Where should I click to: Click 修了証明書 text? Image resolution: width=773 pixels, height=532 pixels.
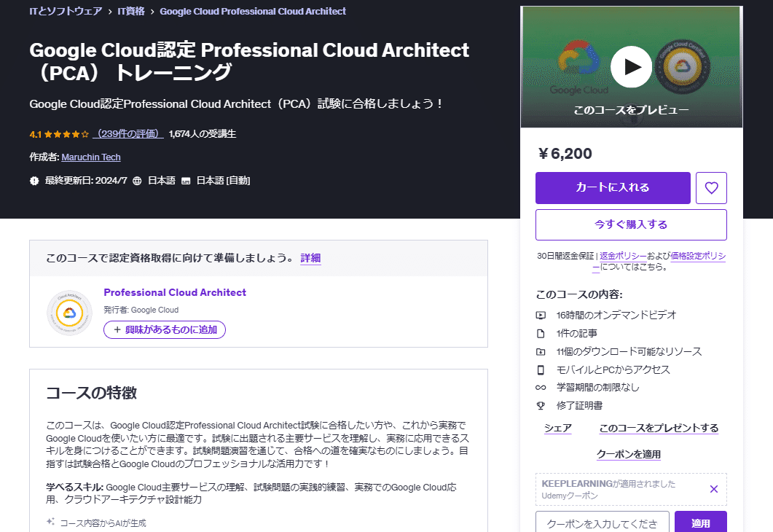tap(580, 406)
